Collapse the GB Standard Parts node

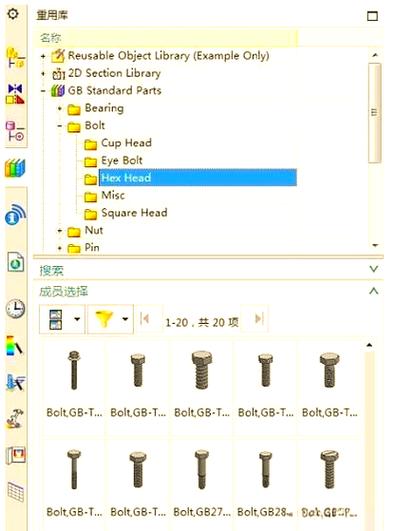[x=43, y=91]
